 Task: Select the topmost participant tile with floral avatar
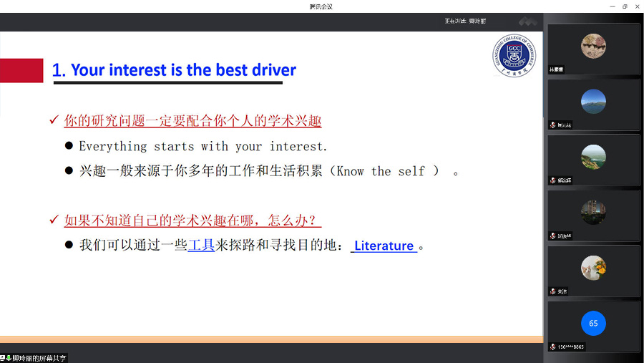click(593, 49)
